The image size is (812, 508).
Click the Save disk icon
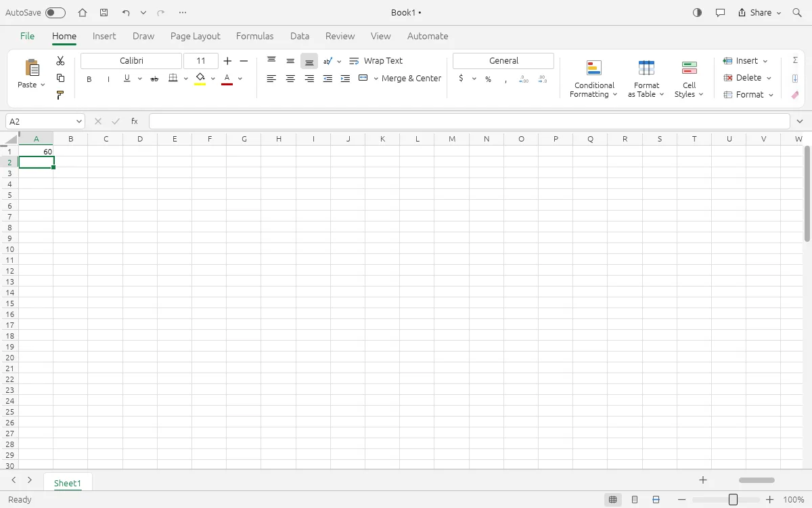click(104, 13)
